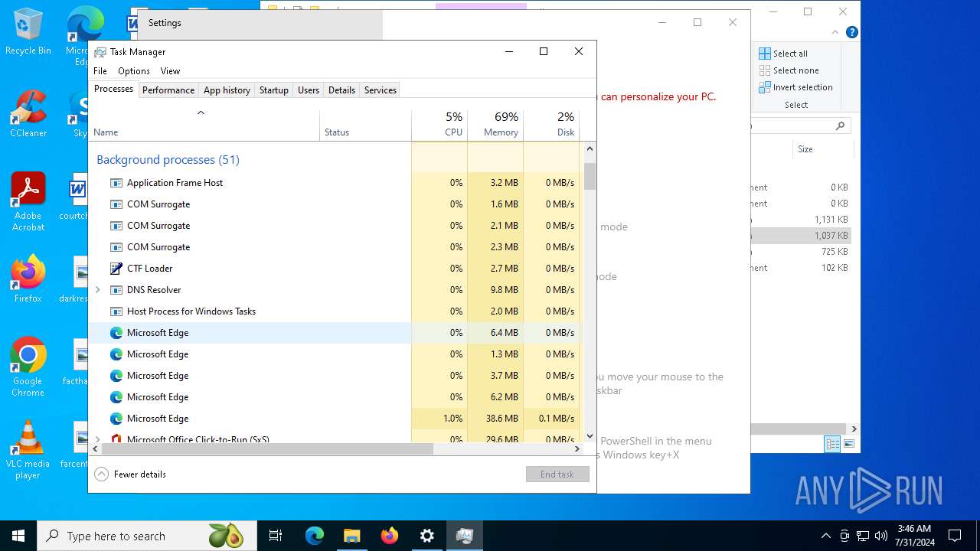980x551 pixels.
Task: Click Select none in File Explorer
Action: point(789,70)
